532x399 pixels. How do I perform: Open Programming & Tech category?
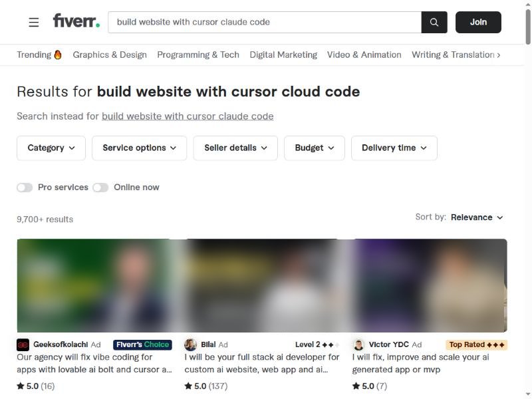click(x=198, y=55)
